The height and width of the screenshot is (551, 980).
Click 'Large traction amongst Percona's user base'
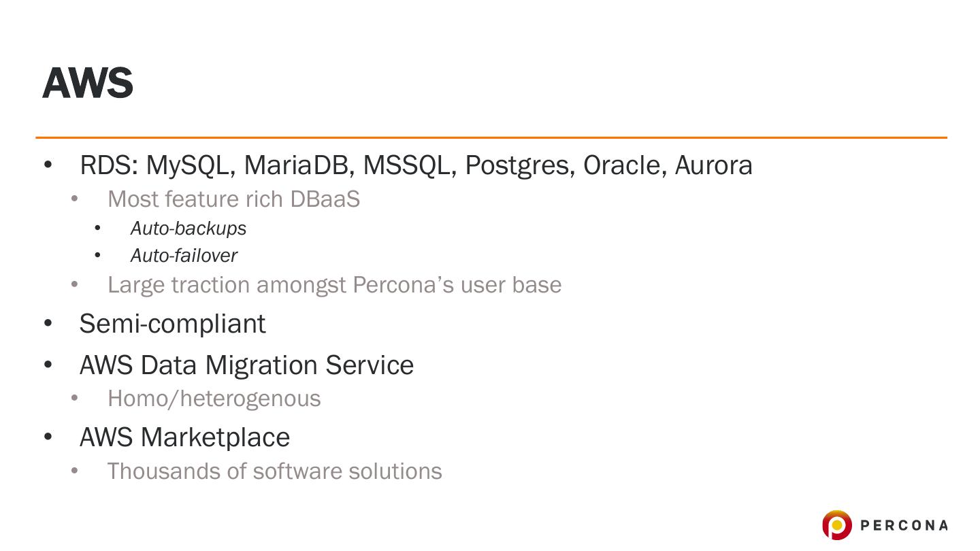pos(334,284)
